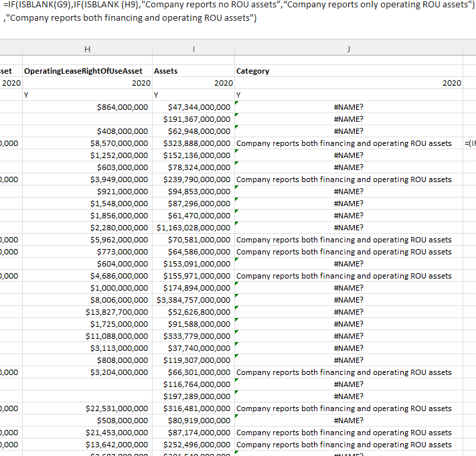This screenshot has height=456, width=476.
Task: Select cell with $3,113,000,000
Action: pos(88,348)
